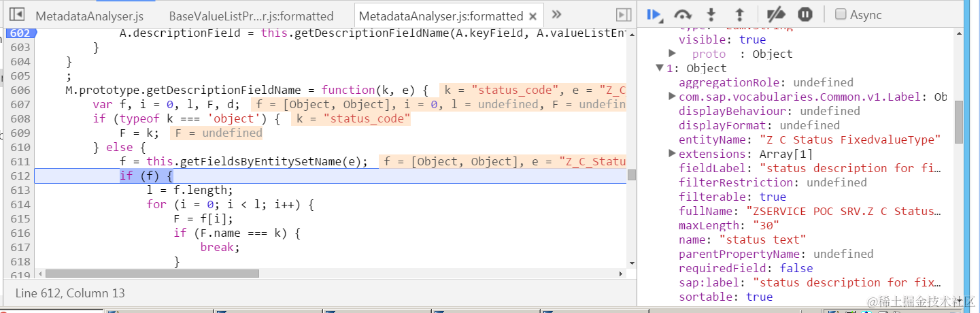Select the parentPropertyName row
The height and width of the screenshot is (313, 980).
[x=776, y=254]
